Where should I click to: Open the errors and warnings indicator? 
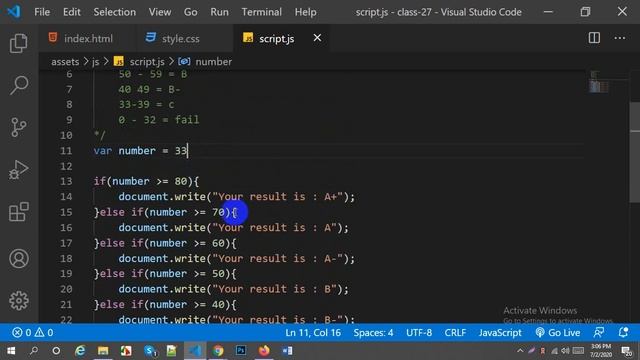(x=33, y=332)
